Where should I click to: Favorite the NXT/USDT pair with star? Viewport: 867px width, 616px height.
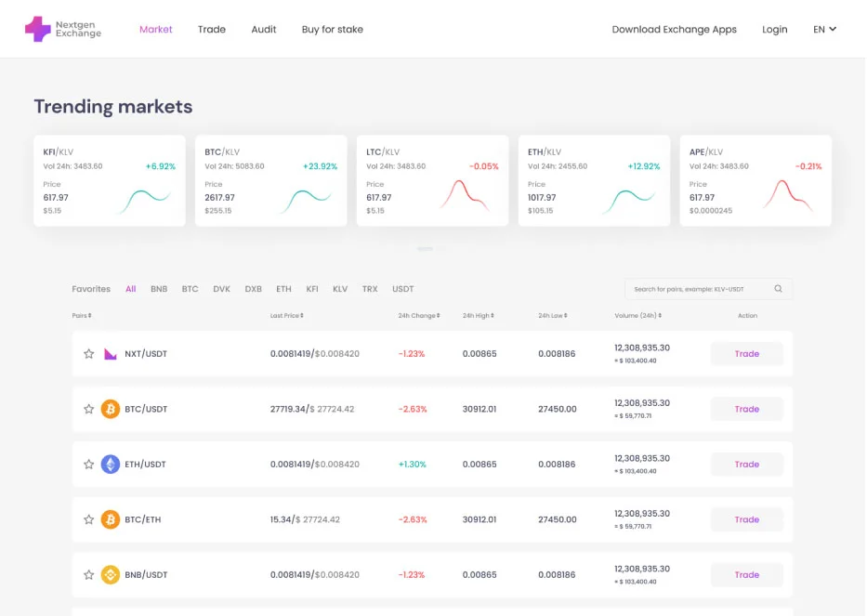(89, 354)
